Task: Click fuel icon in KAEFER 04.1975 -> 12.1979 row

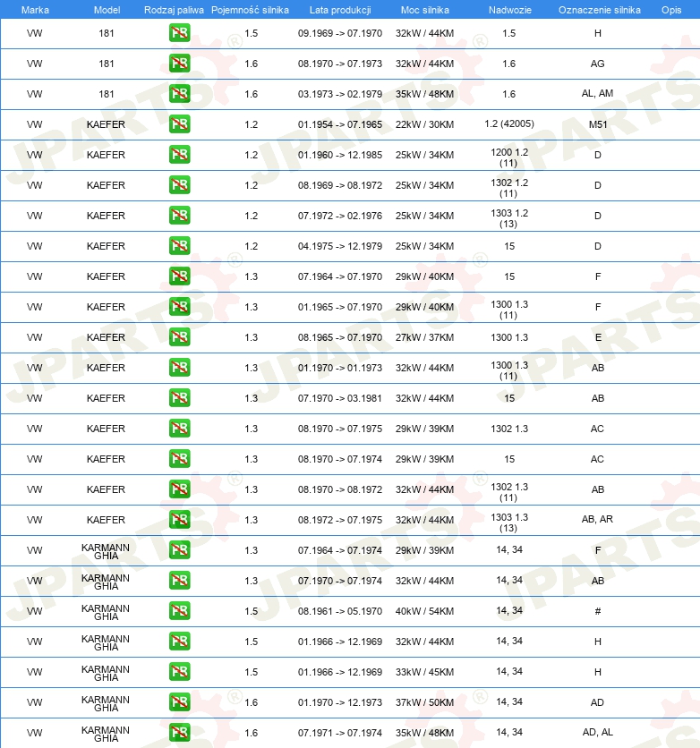Action: 179,246
